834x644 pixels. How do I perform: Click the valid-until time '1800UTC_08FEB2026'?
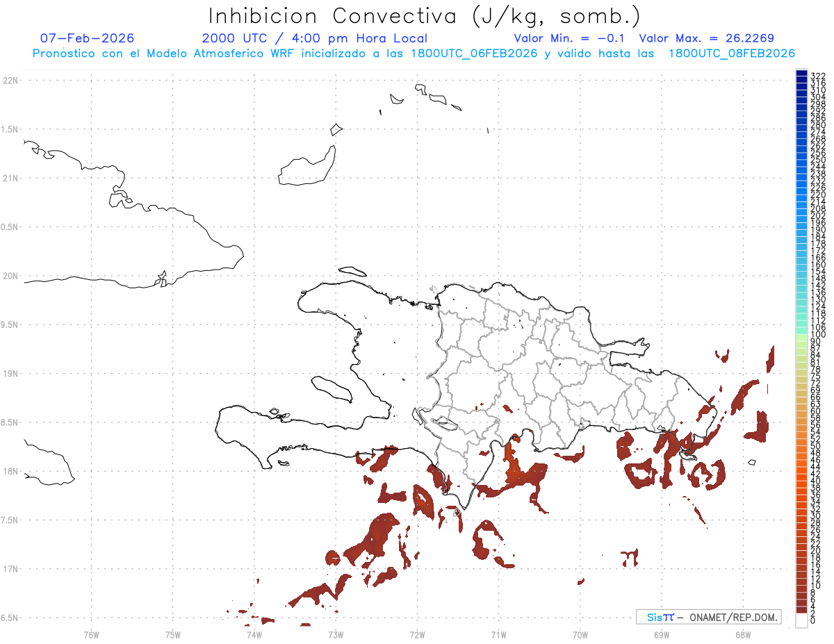[x=731, y=53]
